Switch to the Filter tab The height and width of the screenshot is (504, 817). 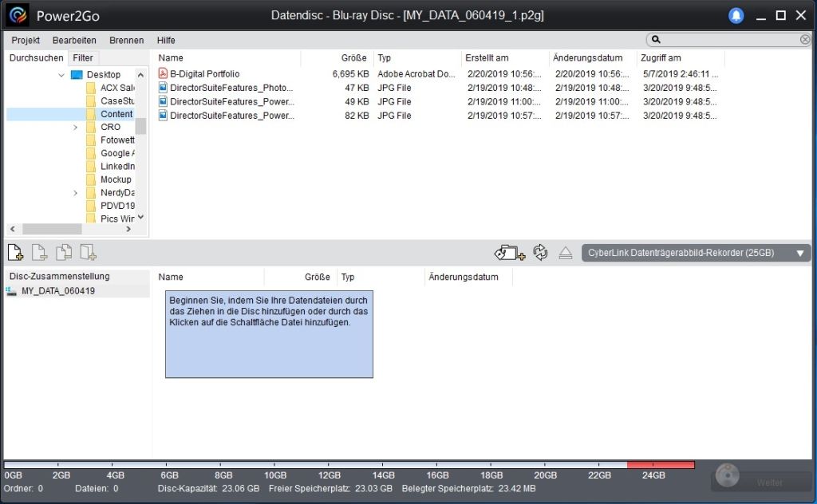[x=83, y=57]
